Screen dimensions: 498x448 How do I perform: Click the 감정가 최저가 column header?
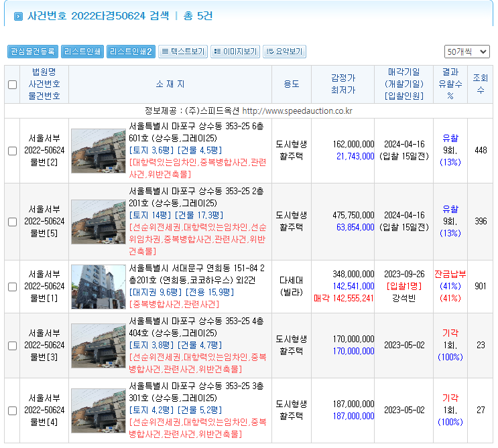pyautogui.click(x=343, y=84)
